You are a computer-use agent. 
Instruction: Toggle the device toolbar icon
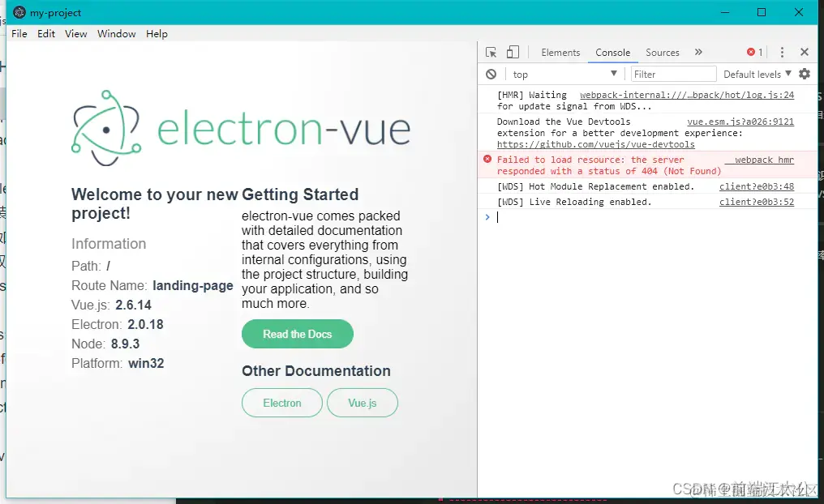coord(513,52)
